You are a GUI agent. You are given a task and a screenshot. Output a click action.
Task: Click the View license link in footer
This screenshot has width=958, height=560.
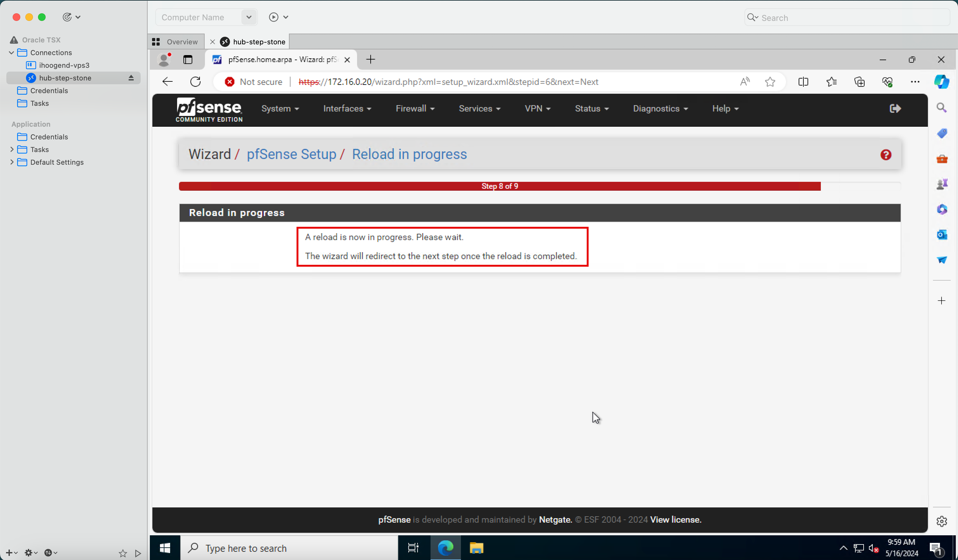pyautogui.click(x=675, y=519)
